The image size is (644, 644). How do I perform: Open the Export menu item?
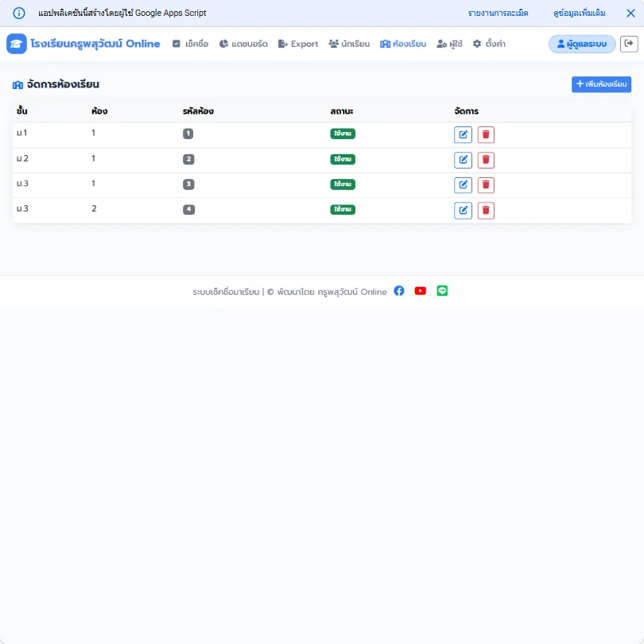click(x=298, y=44)
